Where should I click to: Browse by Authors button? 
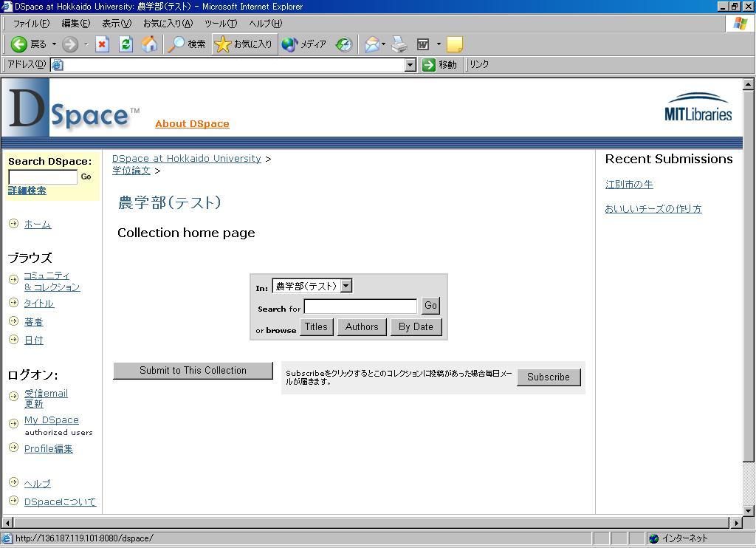(x=362, y=327)
